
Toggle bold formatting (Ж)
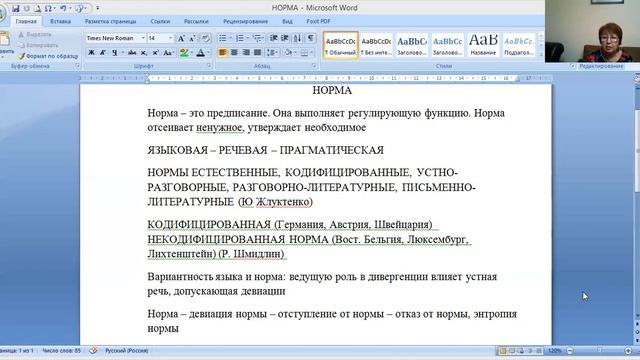point(91,52)
